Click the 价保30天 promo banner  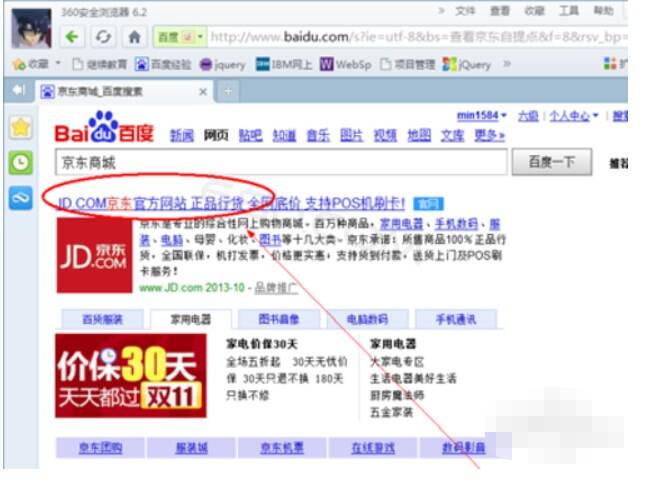(131, 376)
